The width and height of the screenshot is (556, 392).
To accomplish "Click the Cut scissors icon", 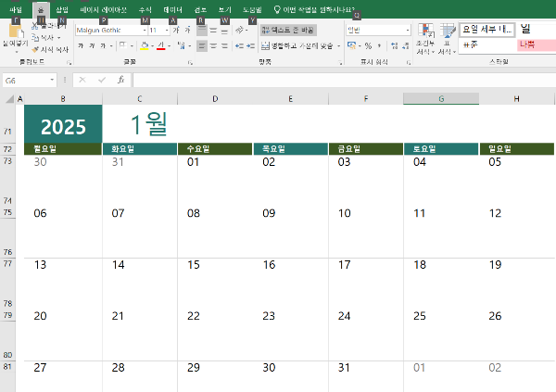I will tap(34, 26).
